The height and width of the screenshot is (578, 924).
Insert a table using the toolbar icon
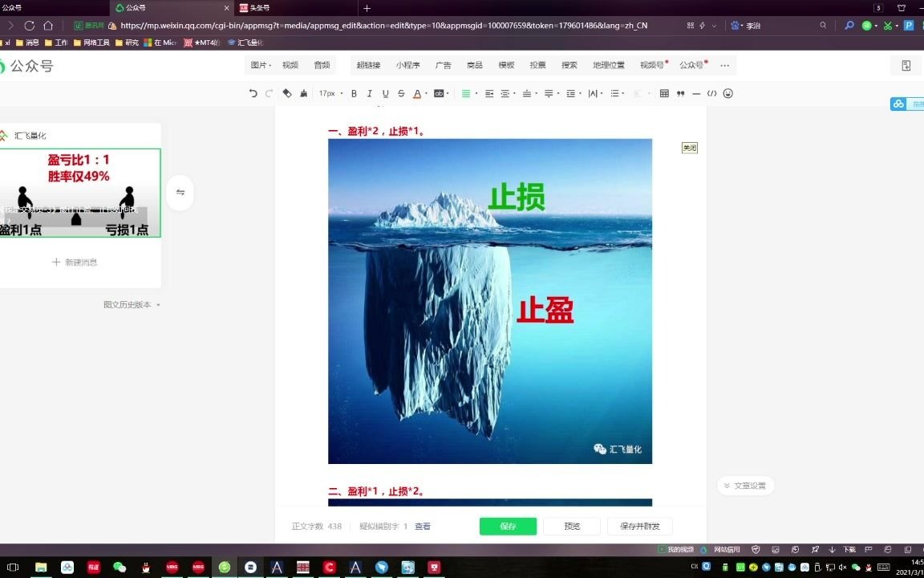[x=665, y=93]
